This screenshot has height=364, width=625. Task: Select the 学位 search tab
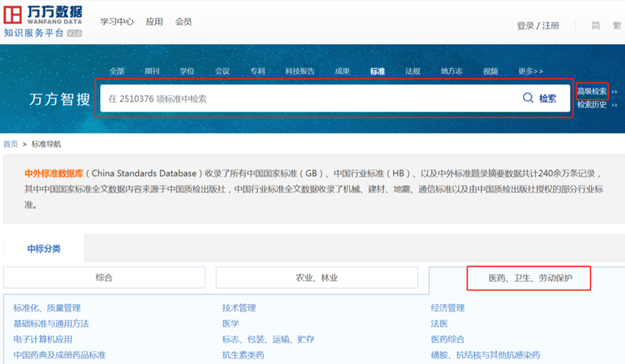(187, 71)
